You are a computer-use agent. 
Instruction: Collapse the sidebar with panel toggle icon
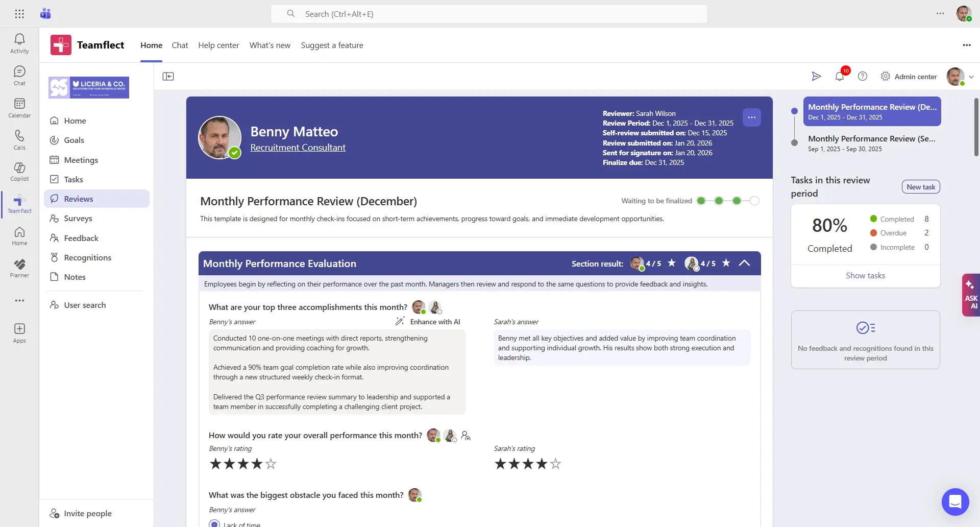[168, 77]
